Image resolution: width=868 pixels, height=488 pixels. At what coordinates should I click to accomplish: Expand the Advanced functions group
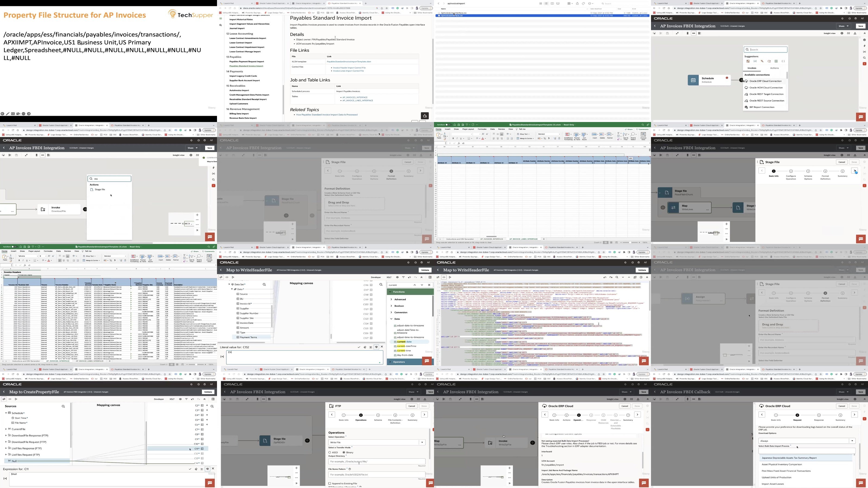391,299
